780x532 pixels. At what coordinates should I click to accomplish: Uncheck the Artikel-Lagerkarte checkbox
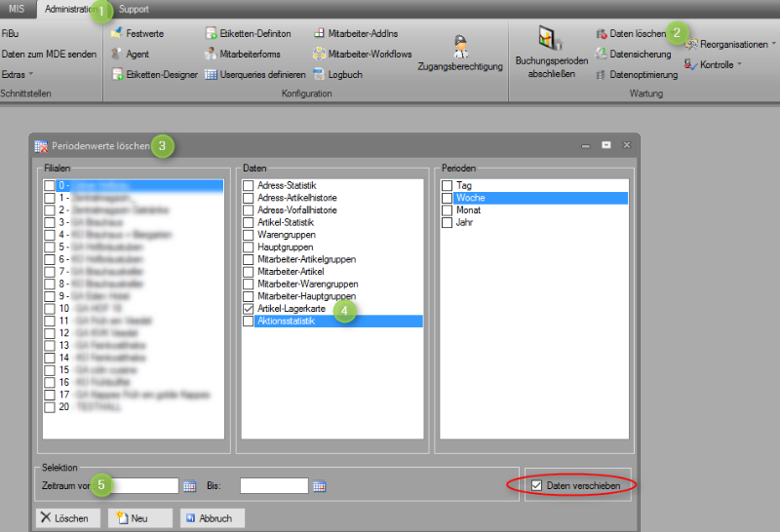[x=249, y=308]
